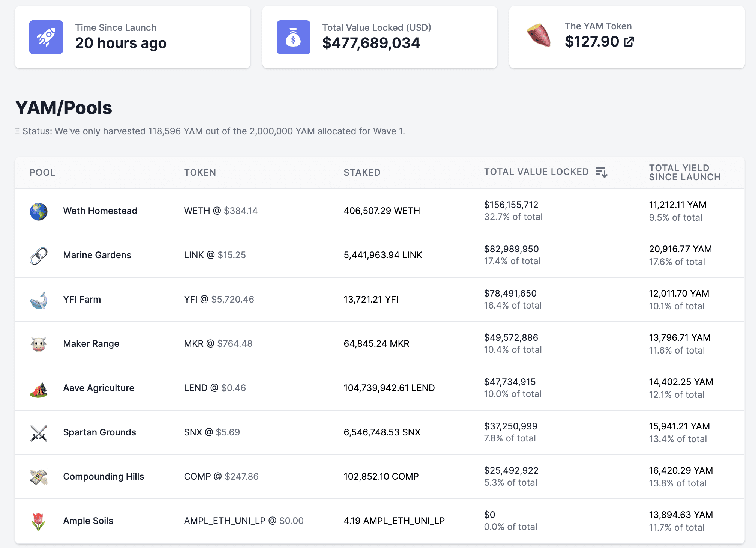756x548 pixels.
Task: Click the COMP @ $247.86 token cell
Action: pyautogui.click(x=221, y=477)
